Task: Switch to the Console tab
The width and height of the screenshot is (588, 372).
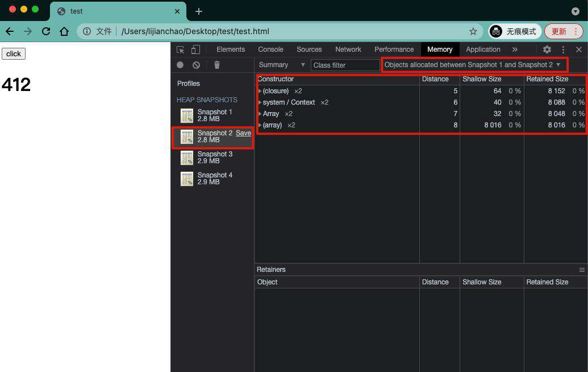Action: pos(271,49)
